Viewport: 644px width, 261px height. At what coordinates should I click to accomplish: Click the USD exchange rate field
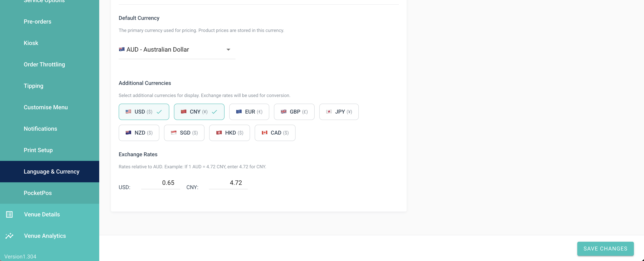click(x=161, y=183)
